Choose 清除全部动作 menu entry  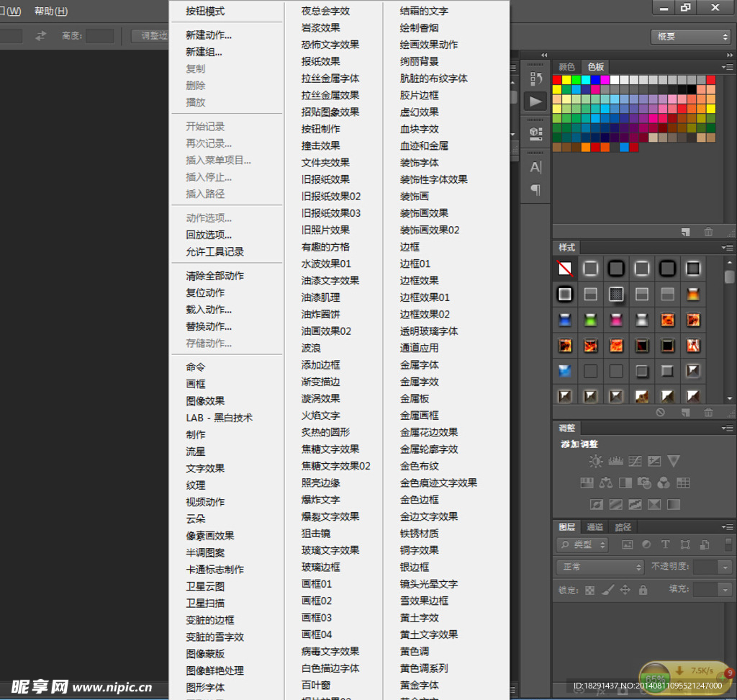214,276
